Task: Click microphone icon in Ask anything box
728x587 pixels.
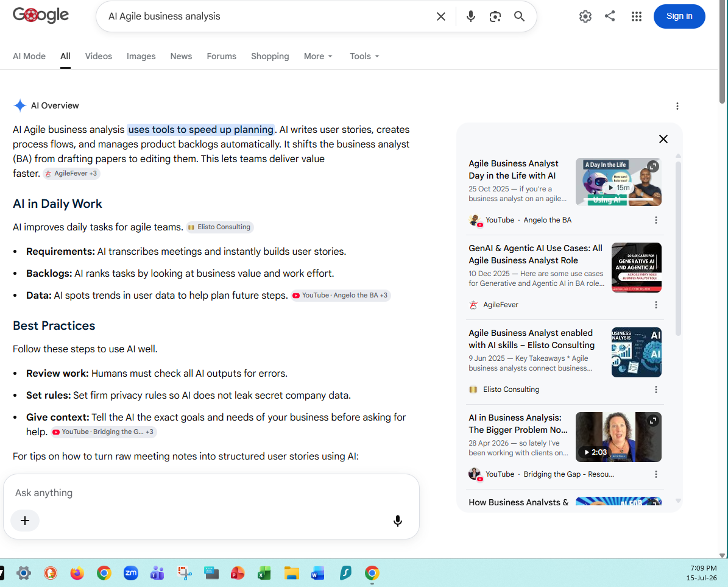Action: tap(397, 521)
